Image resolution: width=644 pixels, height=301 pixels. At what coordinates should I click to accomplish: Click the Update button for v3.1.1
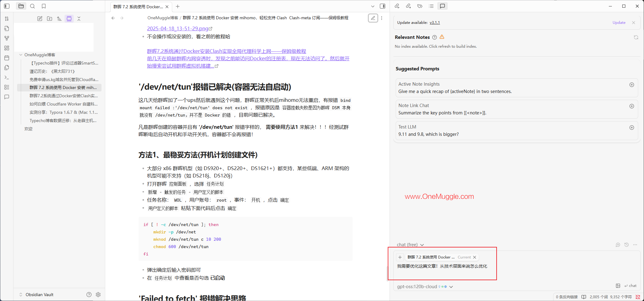tap(619, 23)
